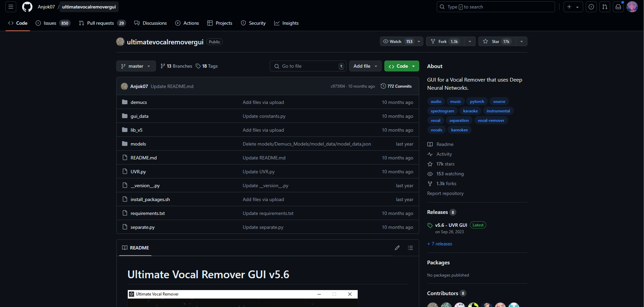Click the separate.py file icon
644x307 pixels.
coord(125,227)
